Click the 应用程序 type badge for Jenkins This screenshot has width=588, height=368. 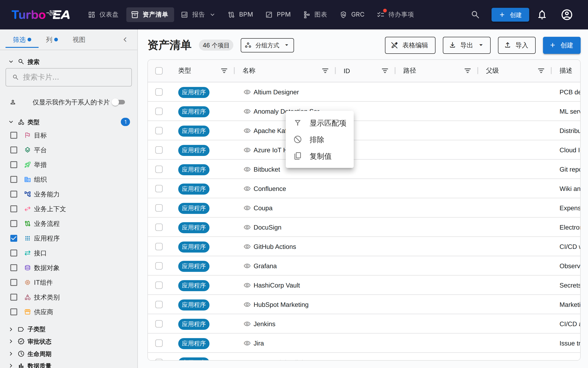tap(194, 324)
